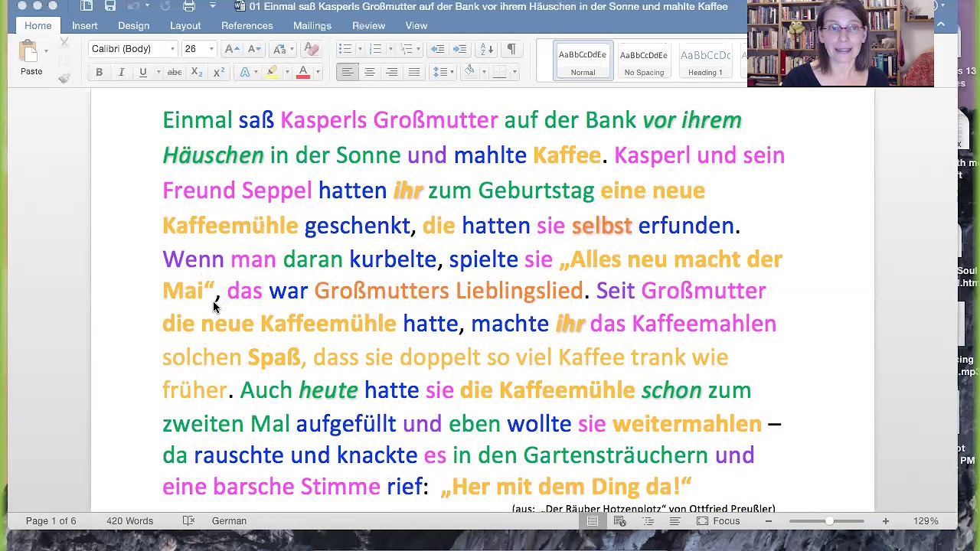
Task: Increase font size with the large A
Action: click(232, 49)
